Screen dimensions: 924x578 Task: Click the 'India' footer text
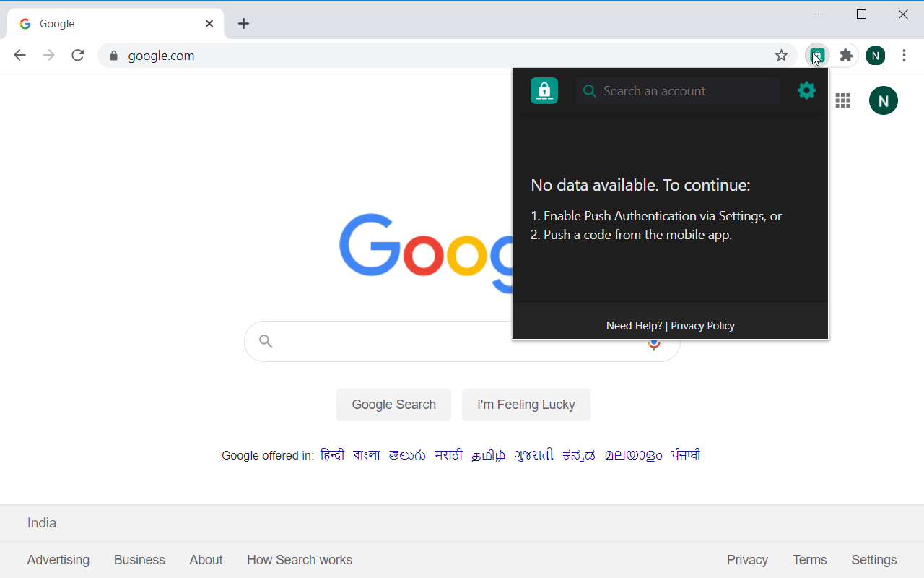coord(42,523)
